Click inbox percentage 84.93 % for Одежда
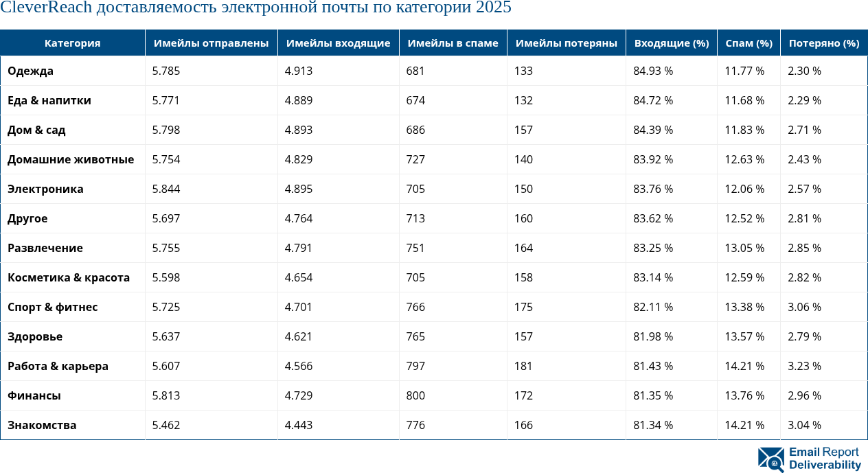The width and height of the screenshot is (868, 473). [653, 71]
